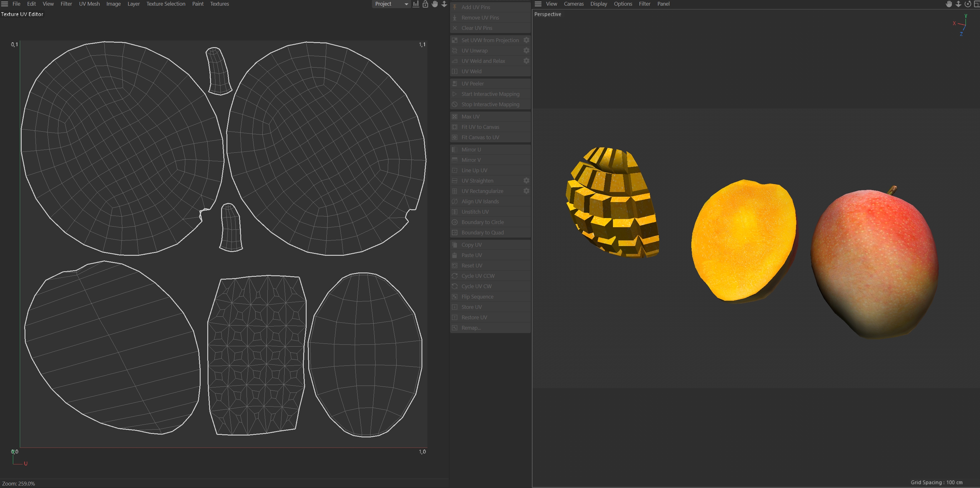Click the zoom arrows icon in UV Editor

click(444, 4)
